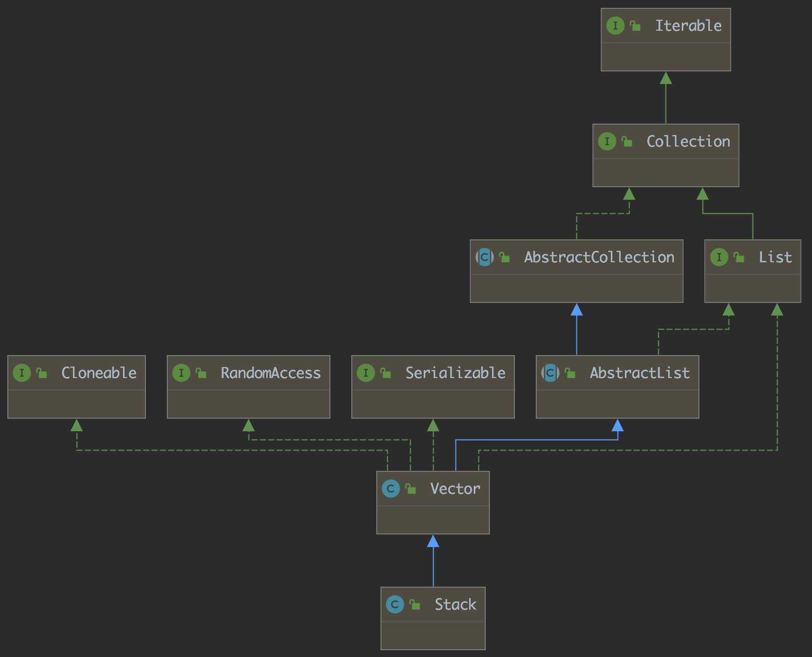Click the public lock icon on Iterable
Viewport: 812px width, 657px height.
[635, 26]
